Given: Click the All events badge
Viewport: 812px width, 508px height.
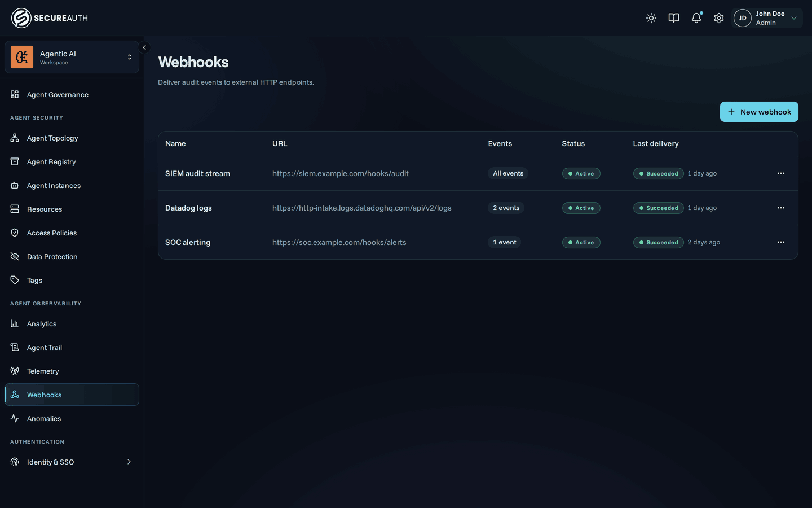Looking at the screenshot, I should click(508, 173).
